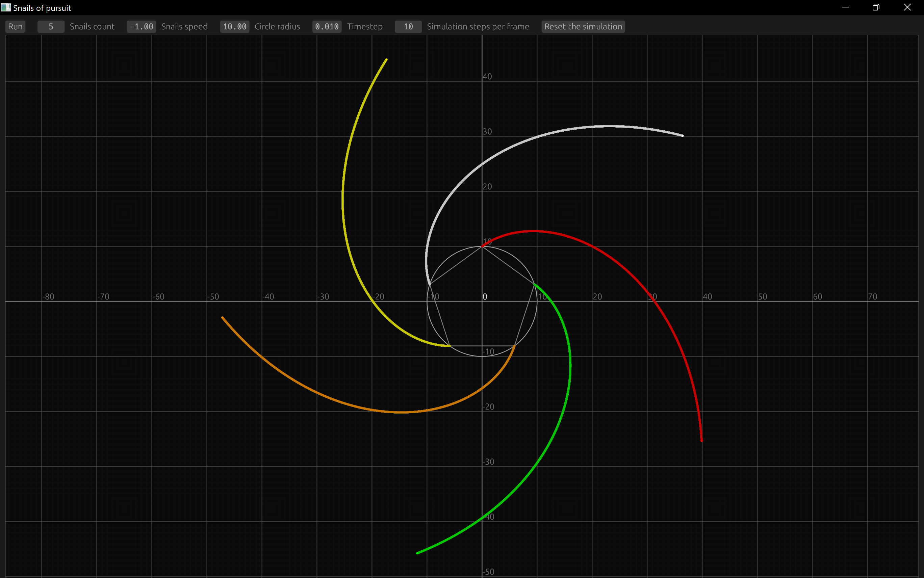
Task: Click the 40 label on vertical axis
Action: (x=487, y=76)
